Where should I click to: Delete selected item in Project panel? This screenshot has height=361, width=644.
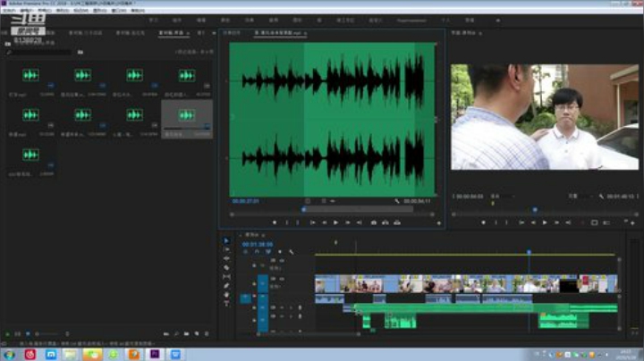[207, 334]
